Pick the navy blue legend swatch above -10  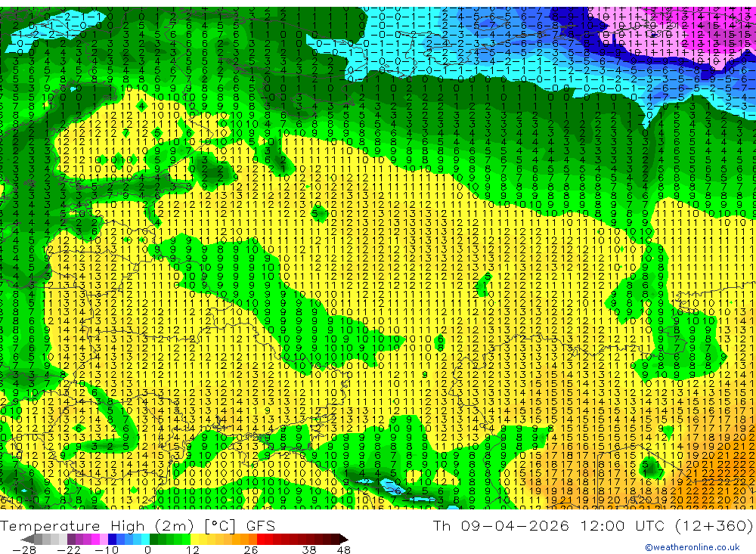pyautogui.click(x=112, y=540)
